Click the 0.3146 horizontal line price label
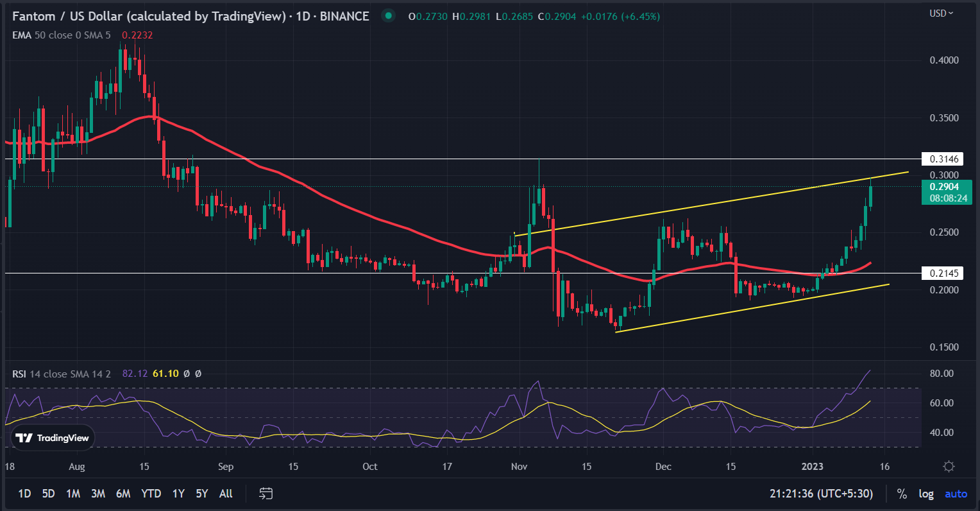 942,159
